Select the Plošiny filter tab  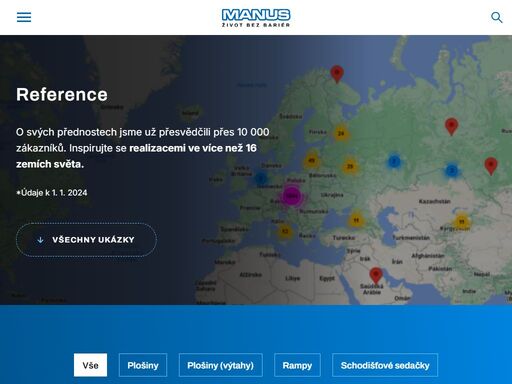coord(143,365)
